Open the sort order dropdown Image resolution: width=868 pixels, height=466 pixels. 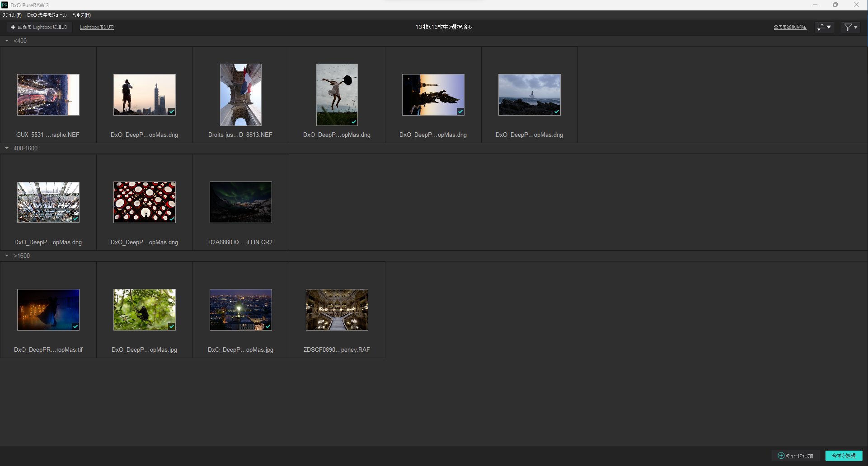click(x=824, y=27)
